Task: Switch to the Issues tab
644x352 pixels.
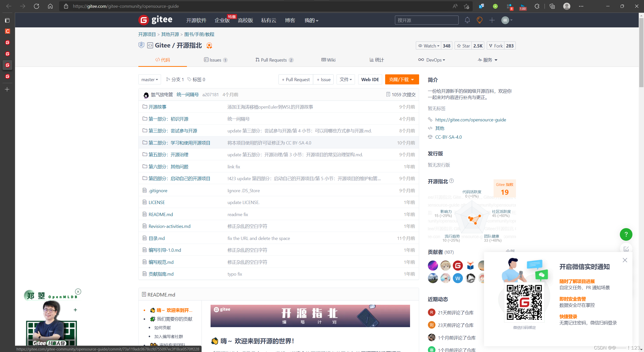Action: [x=215, y=60]
